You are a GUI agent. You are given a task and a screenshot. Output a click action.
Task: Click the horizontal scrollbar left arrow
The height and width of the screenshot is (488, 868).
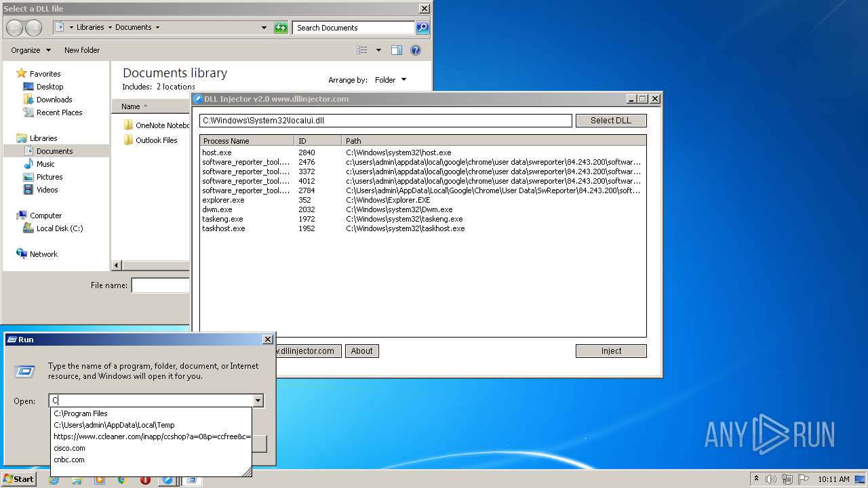point(117,266)
